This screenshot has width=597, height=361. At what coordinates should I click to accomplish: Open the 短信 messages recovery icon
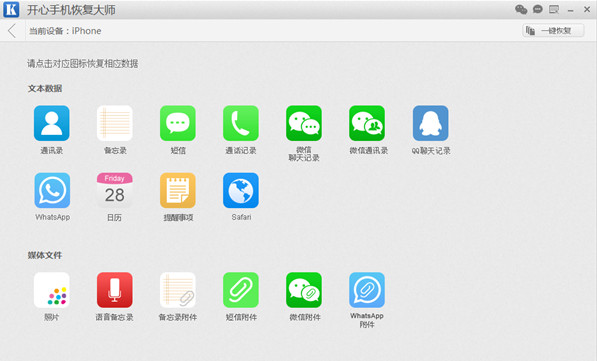click(178, 123)
